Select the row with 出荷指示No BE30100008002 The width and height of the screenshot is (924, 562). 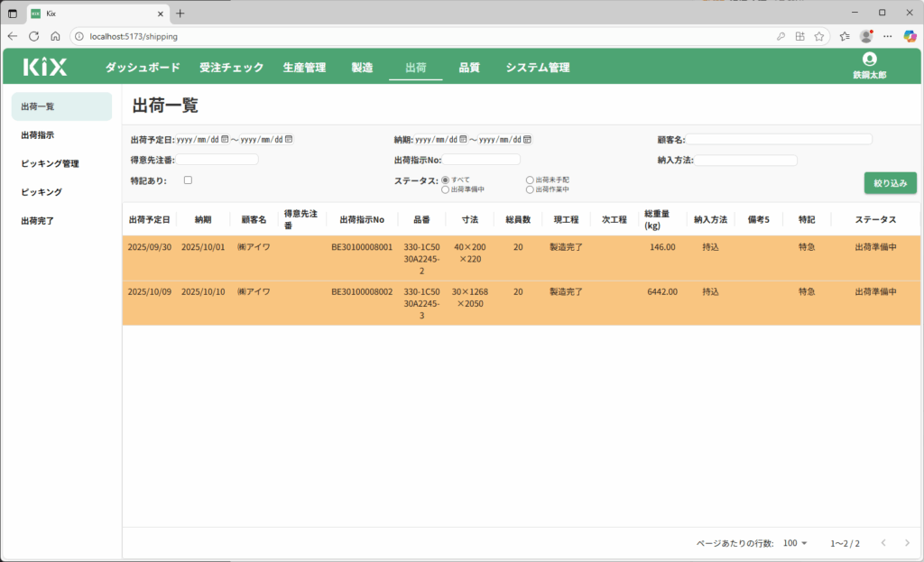pyautogui.click(x=361, y=292)
